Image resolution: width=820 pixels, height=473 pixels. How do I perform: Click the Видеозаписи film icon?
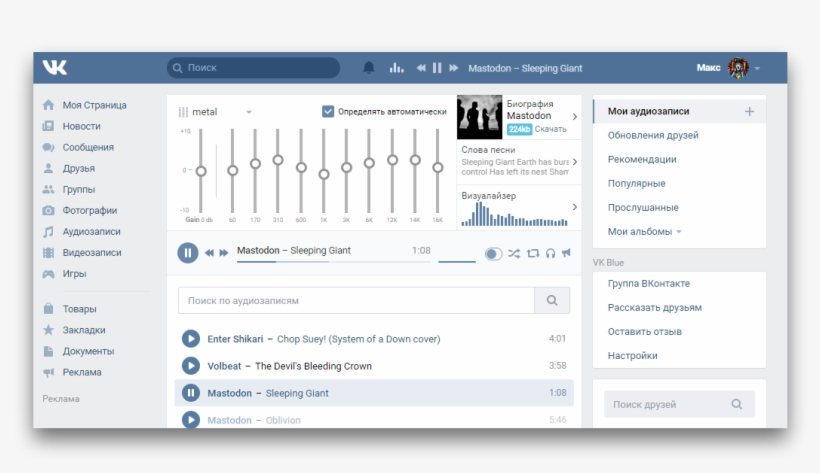click(48, 253)
